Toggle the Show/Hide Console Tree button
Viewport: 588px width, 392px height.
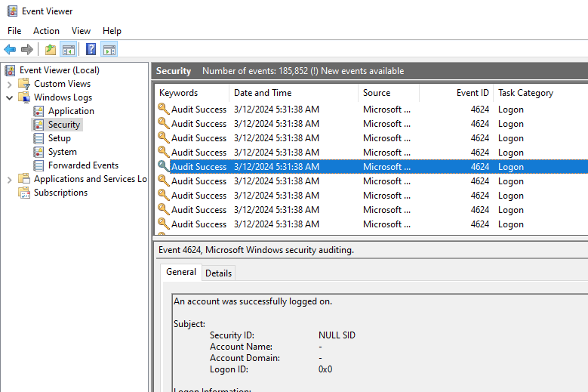click(69, 50)
